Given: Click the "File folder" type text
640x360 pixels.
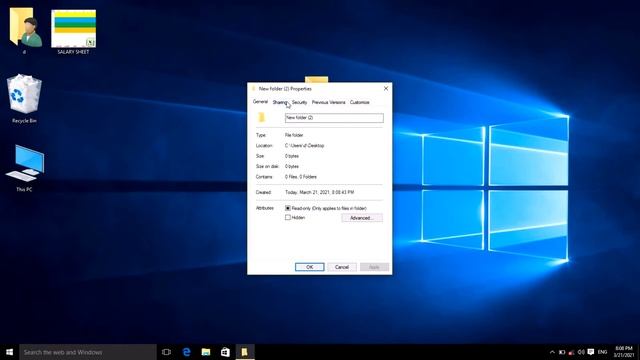Looking at the screenshot, I should tap(294, 135).
